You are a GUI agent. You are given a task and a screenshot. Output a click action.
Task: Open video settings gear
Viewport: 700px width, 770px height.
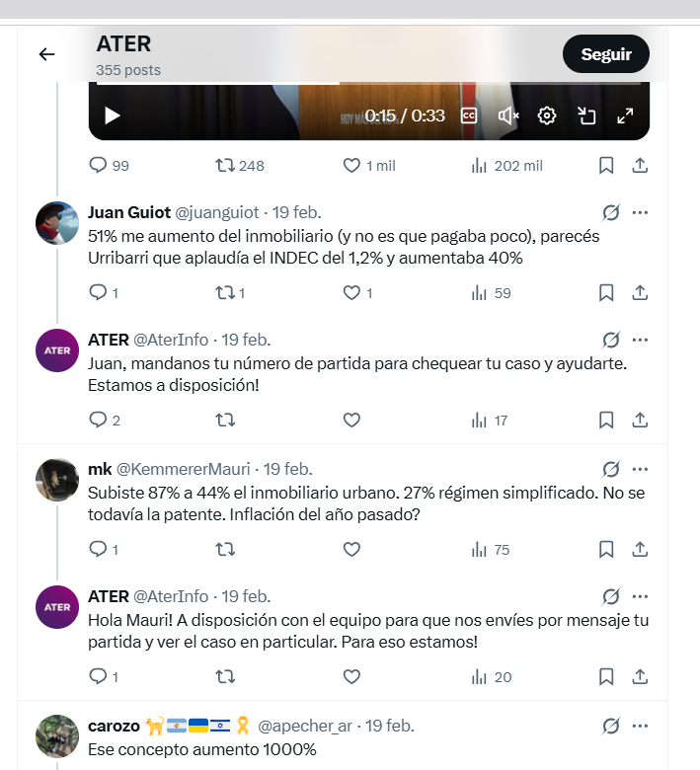coord(547,115)
